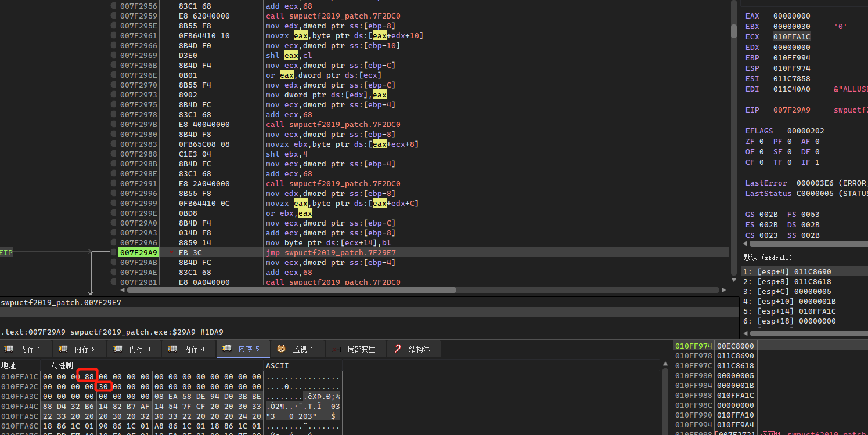Select the LastStatus value C0000005
The image size is (868, 435).
pos(815,194)
